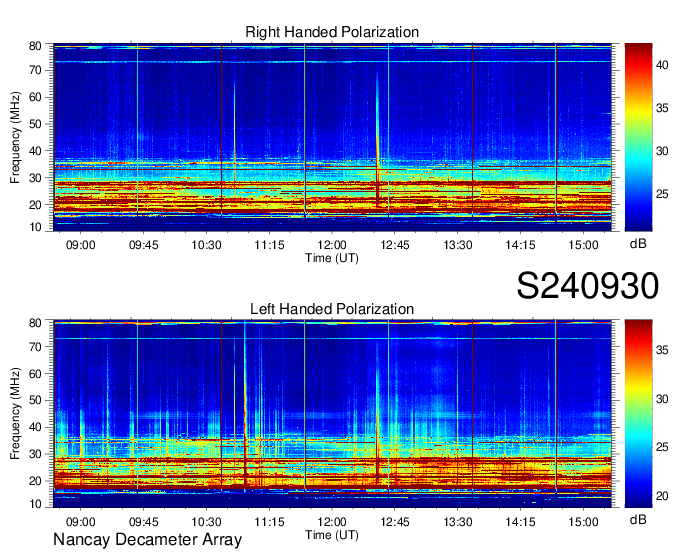Click the 10 MHz tick of bottom plot
Image resolution: width=680 pixels, height=552 pixels.
[36, 504]
